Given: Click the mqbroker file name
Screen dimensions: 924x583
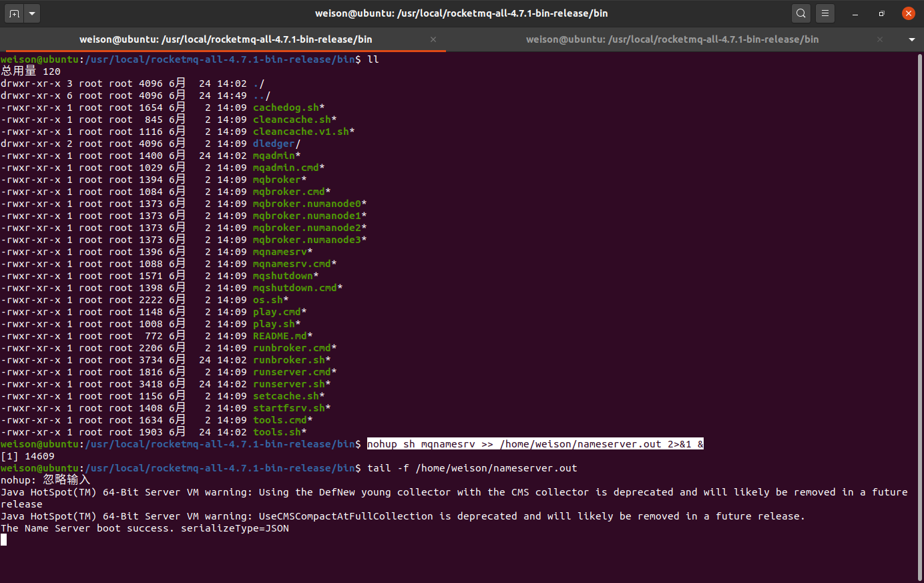Looking at the screenshot, I should pos(277,180).
